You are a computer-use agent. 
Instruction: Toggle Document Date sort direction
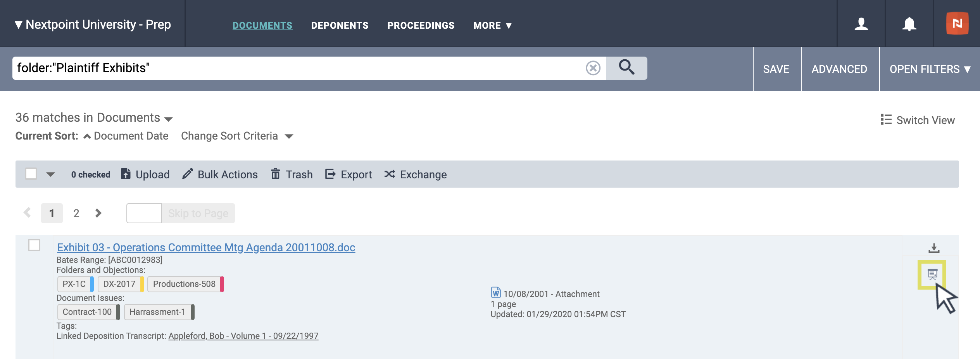pos(126,136)
